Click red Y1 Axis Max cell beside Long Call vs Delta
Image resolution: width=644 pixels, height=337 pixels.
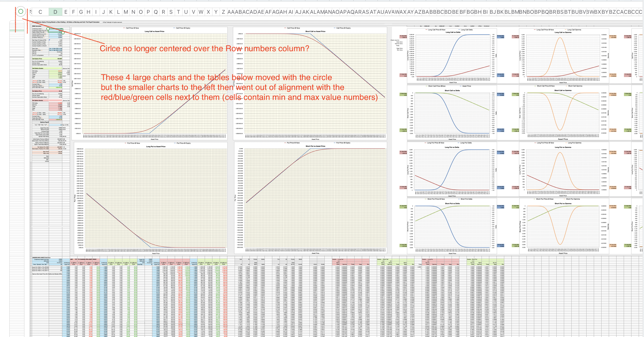click(403, 36)
